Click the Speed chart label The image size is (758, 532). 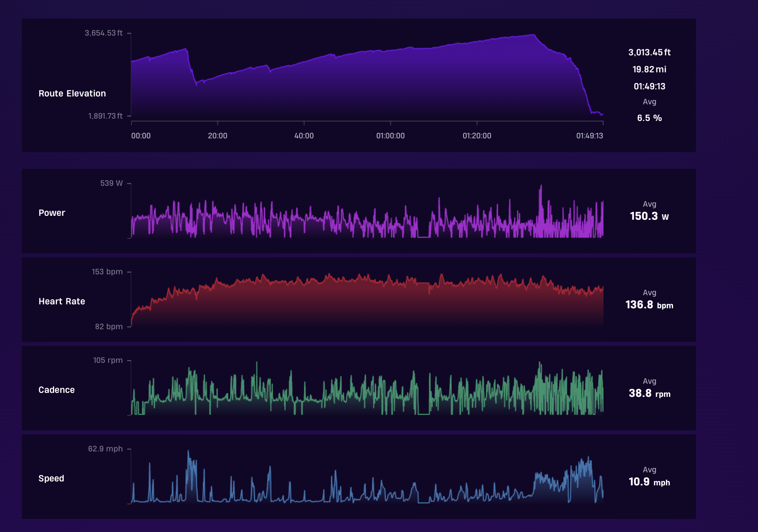point(51,478)
